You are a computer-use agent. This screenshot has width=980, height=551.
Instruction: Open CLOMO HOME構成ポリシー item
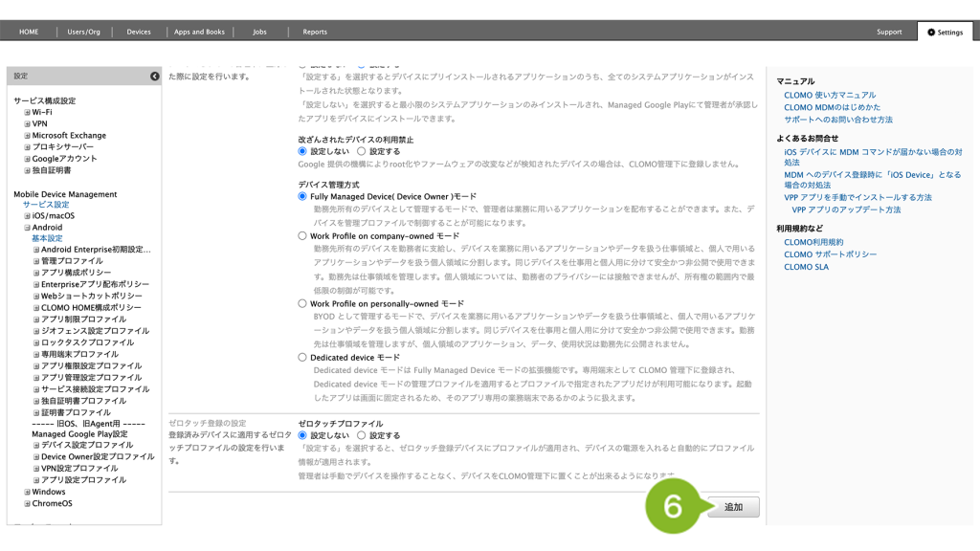point(91,308)
